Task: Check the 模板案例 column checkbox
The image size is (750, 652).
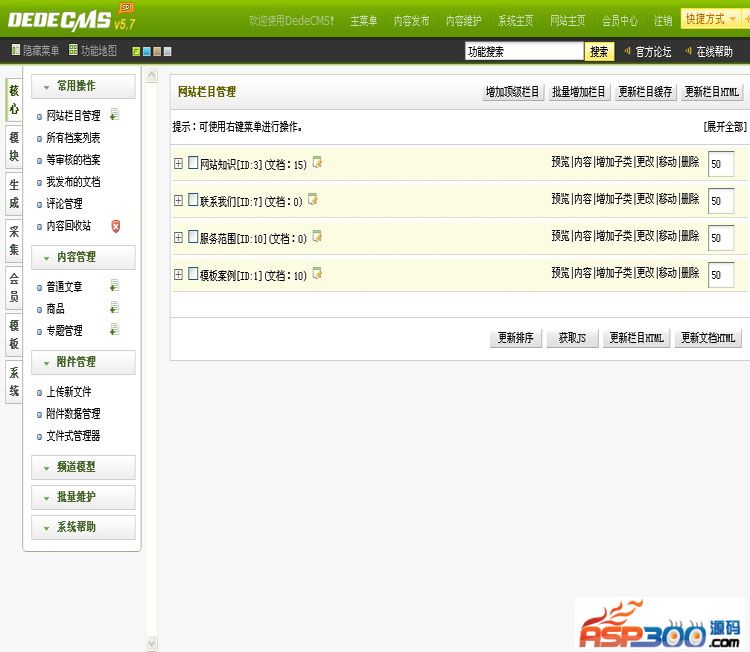Action: click(x=193, y=273)
